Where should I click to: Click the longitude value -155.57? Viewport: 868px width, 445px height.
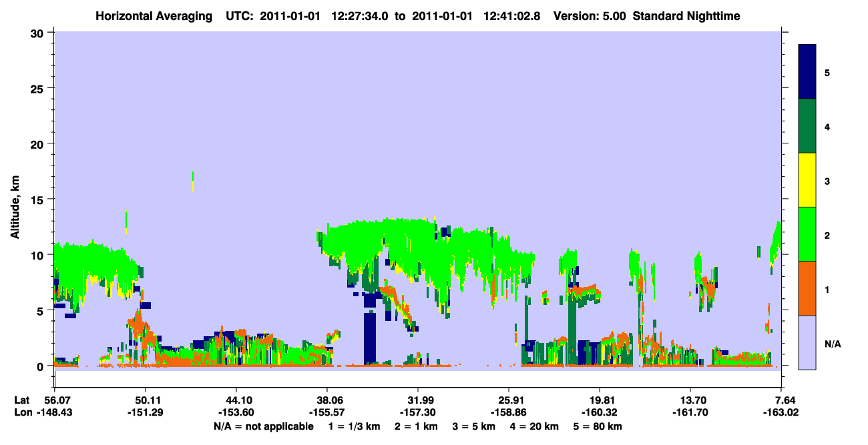click(x=327, y=412)
